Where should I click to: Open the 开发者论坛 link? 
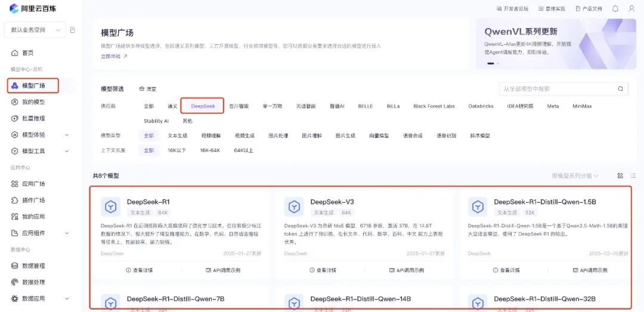[512, 8]
